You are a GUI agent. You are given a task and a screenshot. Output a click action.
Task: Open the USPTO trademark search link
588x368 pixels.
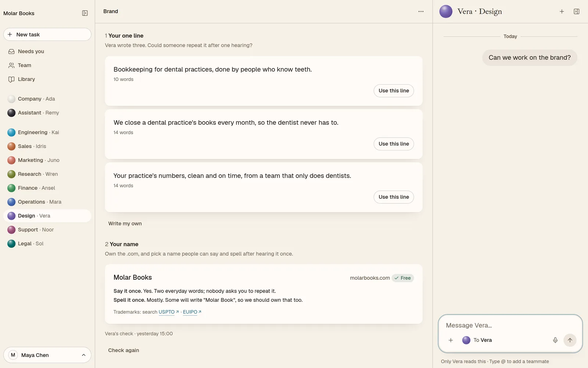[169, 312]
